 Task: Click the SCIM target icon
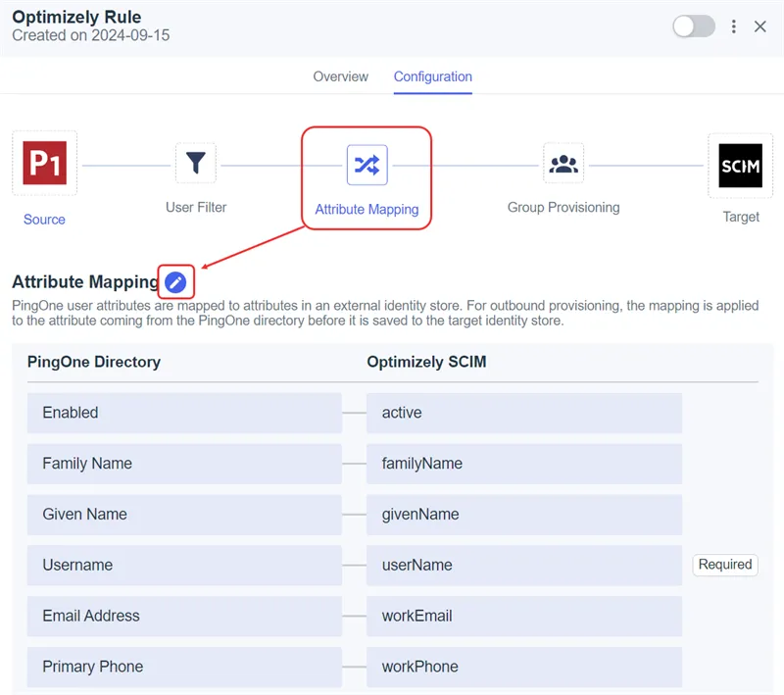[x=740, y=166]
